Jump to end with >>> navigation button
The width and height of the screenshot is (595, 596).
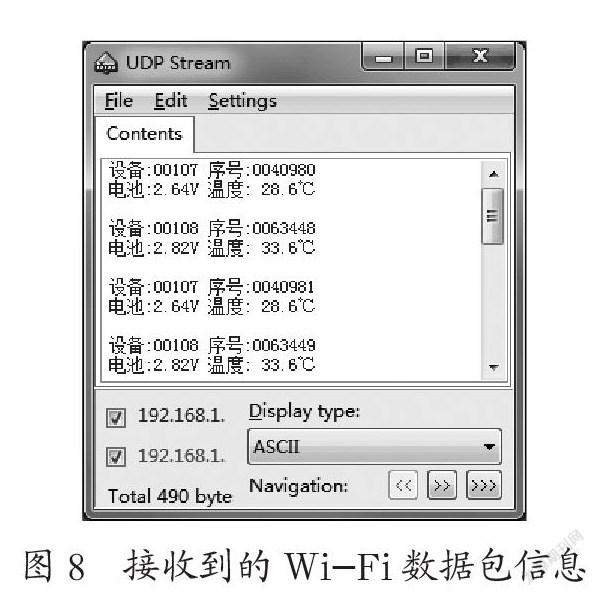(484, 485)
